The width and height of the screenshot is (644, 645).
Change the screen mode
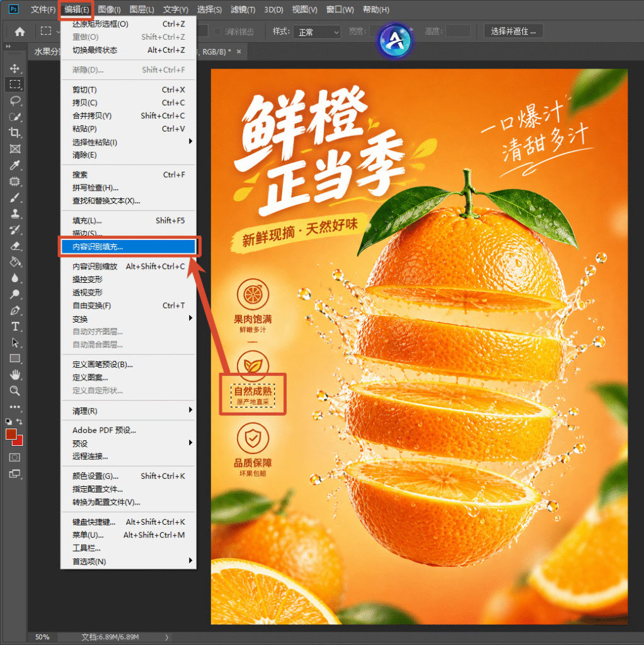pos(15,474)
